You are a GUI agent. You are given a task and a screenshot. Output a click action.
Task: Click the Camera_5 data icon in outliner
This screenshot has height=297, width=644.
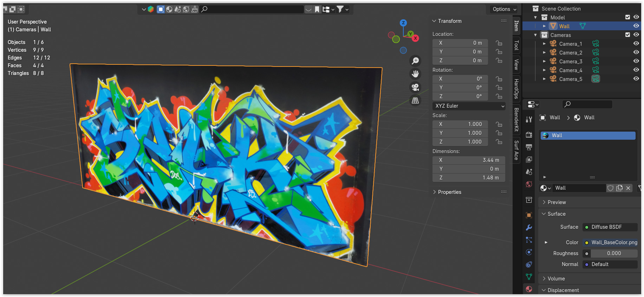596,79
